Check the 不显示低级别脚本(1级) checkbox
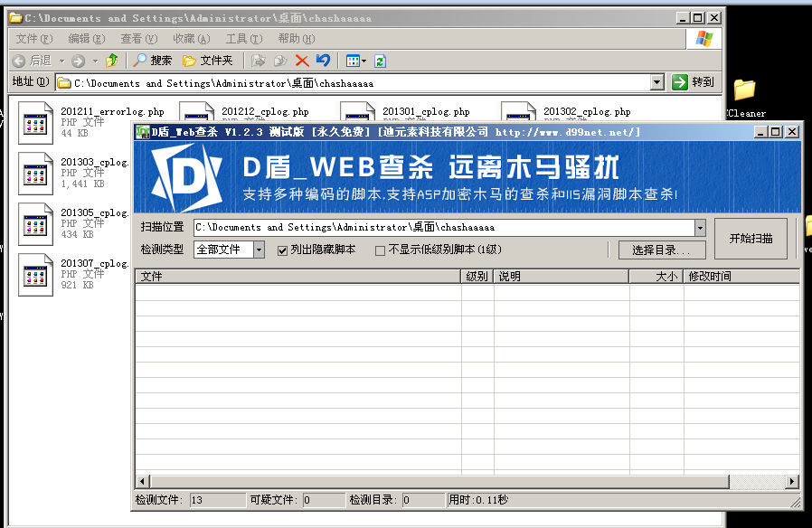This screenshot has height=528, width=812. (x=380, y=250)
